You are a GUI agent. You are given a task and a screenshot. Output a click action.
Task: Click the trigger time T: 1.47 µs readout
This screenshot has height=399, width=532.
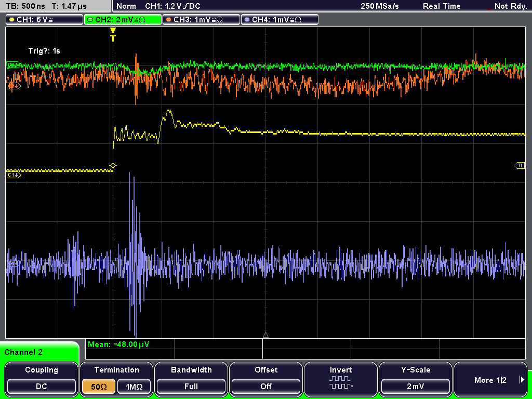coord(70,6)
